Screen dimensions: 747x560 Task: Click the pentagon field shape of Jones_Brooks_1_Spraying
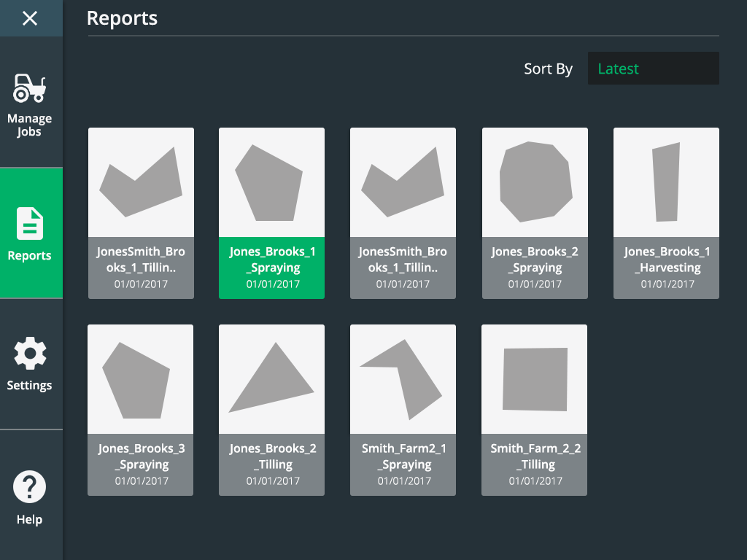tap(268, 184)
